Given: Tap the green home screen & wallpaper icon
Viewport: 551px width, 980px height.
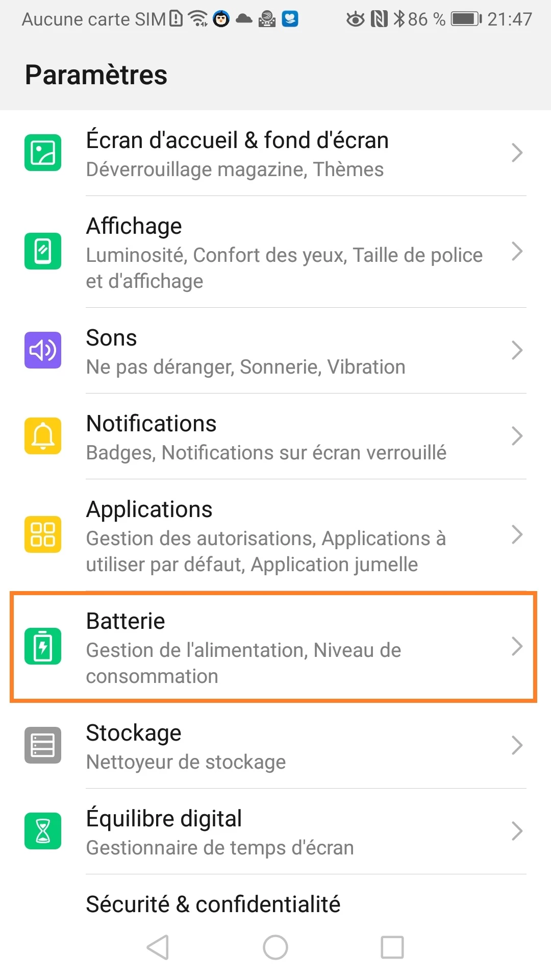Looking at the screenshot, I should coord(43,153).
